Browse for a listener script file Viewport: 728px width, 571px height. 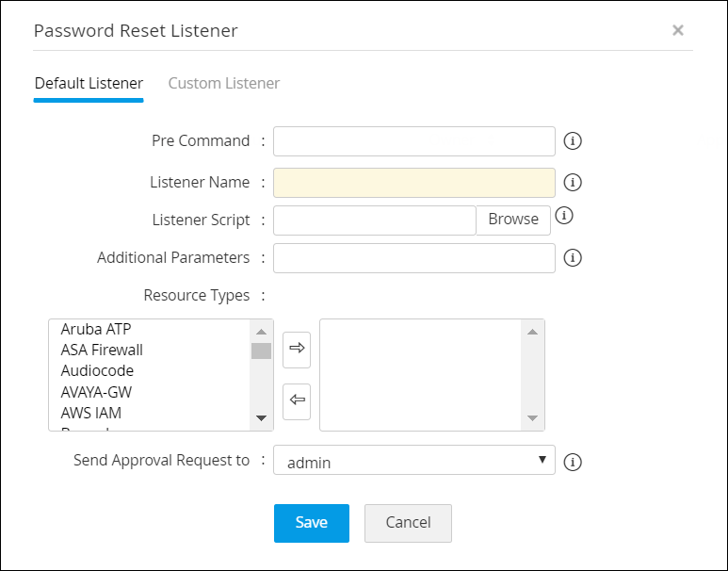click(x=513, y=220)
